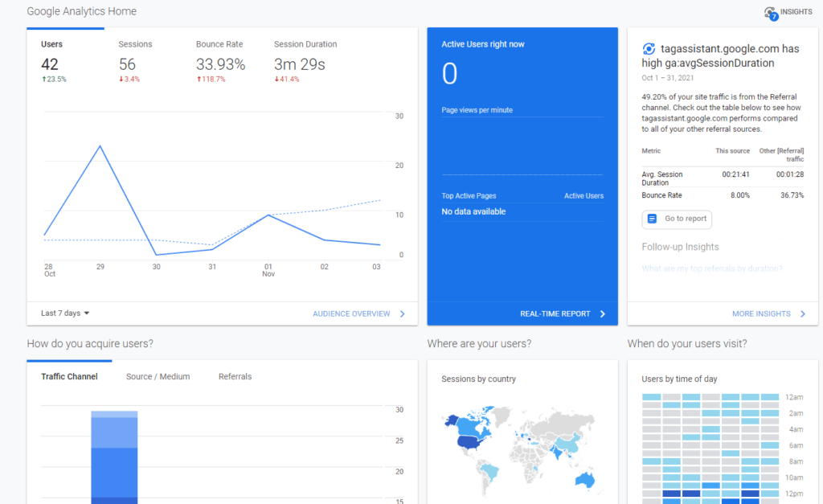This screenshot has height=504, width=823.
Task: Click the 00:01:28 other referral duration value
Action: pyautogui.click(x=790, y=174)
